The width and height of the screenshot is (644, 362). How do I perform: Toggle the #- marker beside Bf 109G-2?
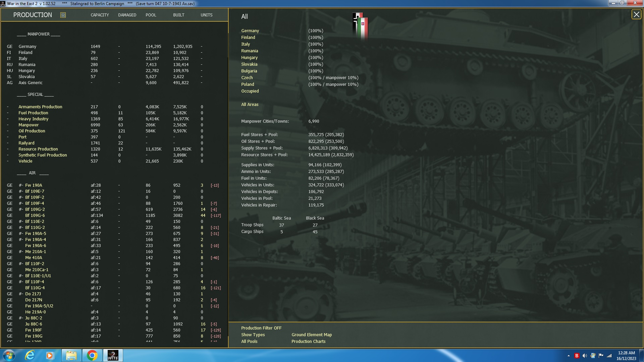click(21, 209)
